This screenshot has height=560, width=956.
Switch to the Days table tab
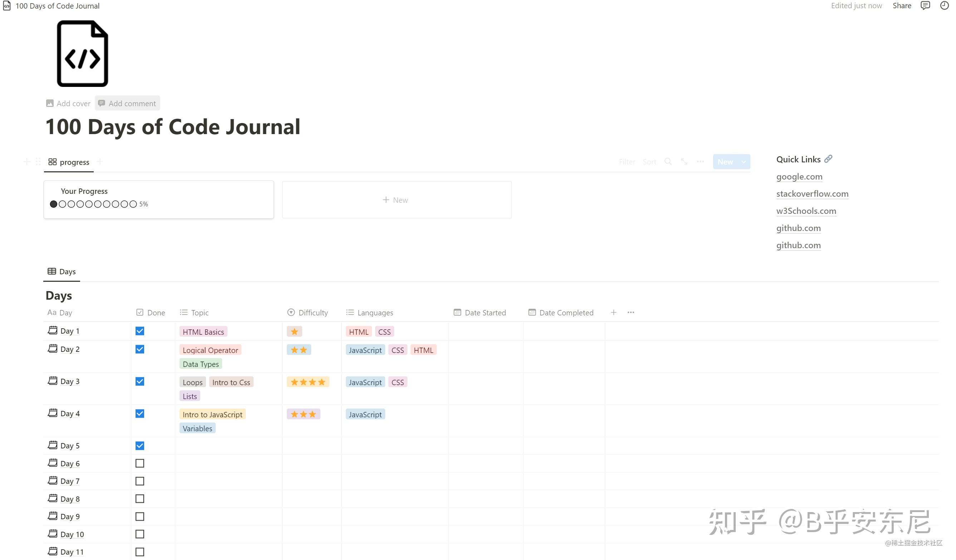62,272
